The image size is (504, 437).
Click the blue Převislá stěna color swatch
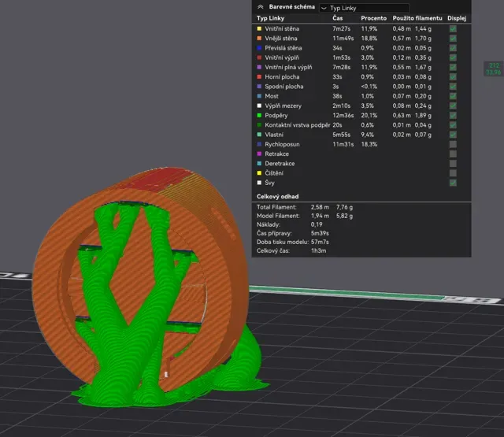pyautogui.click(x=259, y=48)
